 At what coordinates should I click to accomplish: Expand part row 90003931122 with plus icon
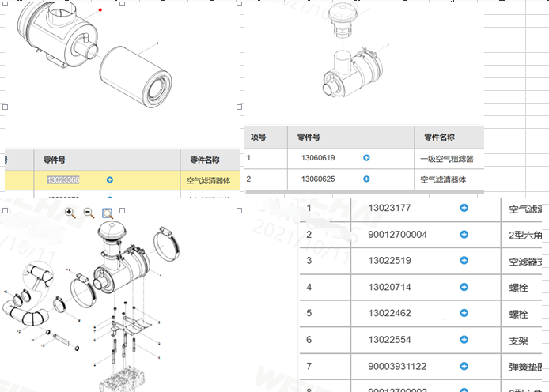coord(464,366)
